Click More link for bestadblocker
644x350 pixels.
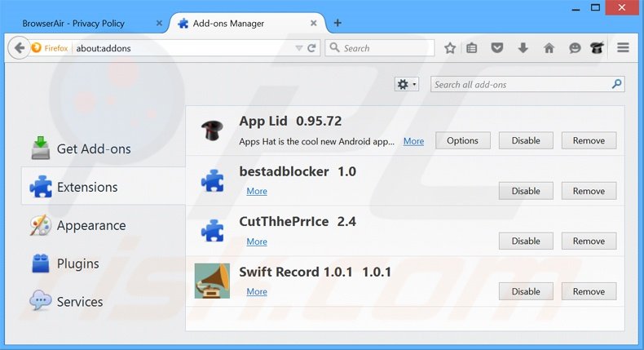(257, 191)
